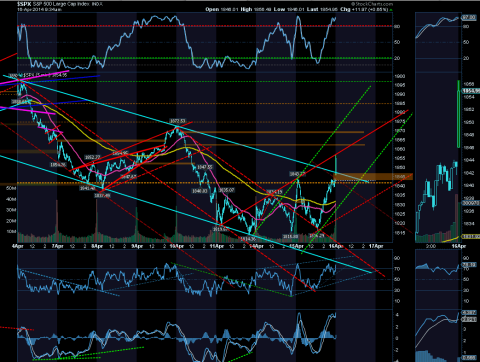Screen dimensions: 480x362
Task: Click the 10M label on the volume axis
Action: [11, 231]
